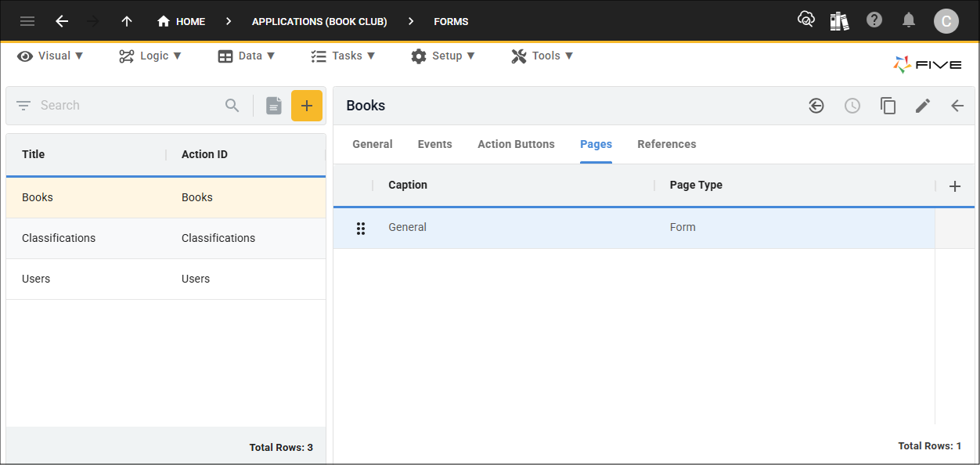Click the Five logo
This screenshot has width=980, height=465.
pos(928,64)
